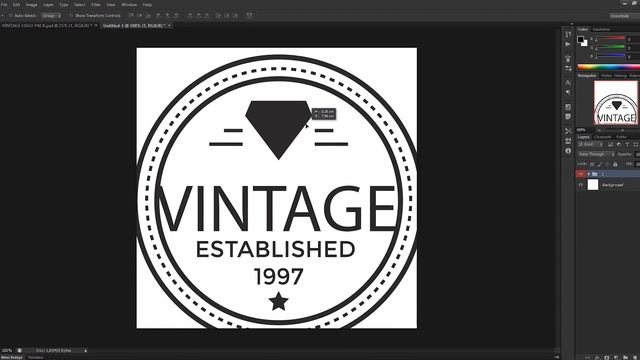
Task: Switch to the Channels tab
Action: tap(603, 137)
